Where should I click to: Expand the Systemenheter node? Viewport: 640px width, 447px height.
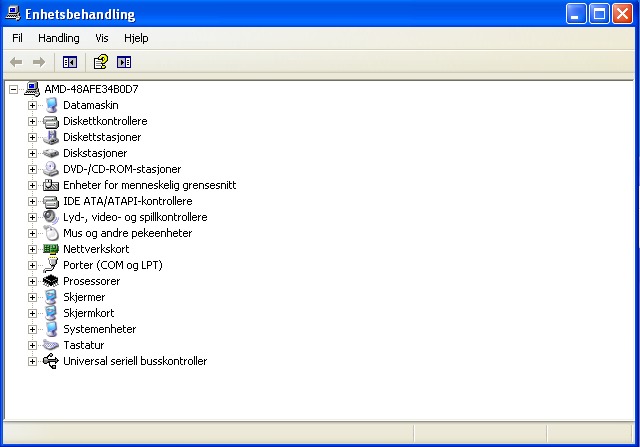[32, 329]
